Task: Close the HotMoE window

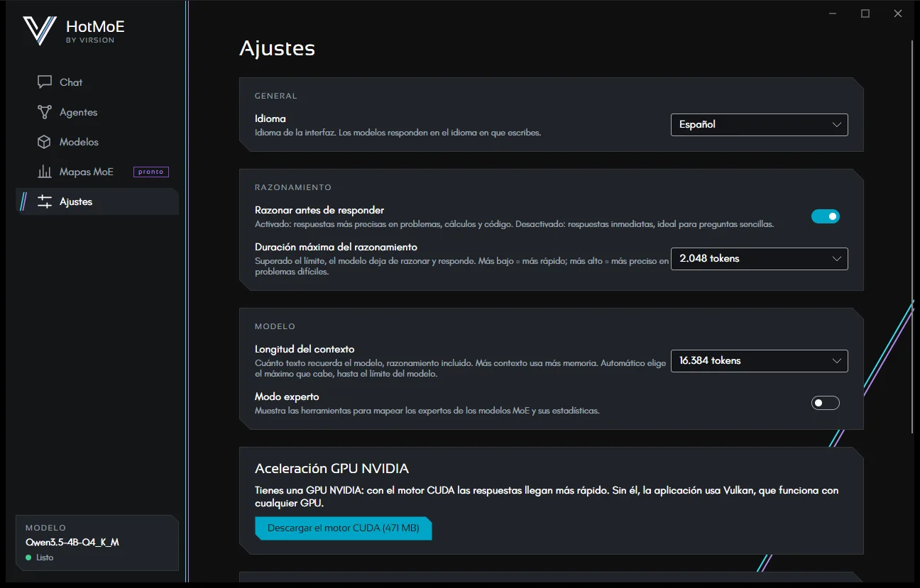Action: [898, 13]
